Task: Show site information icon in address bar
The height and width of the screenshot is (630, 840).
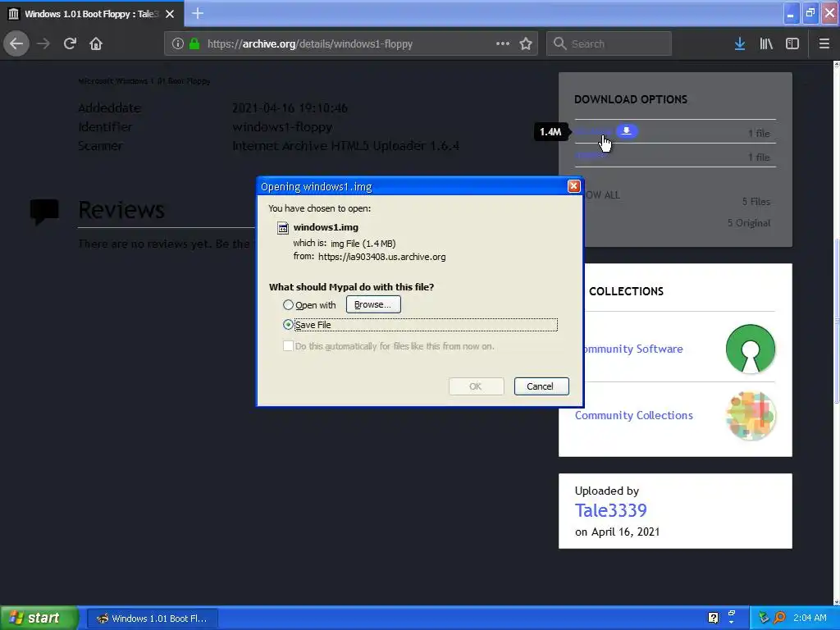Action: pos(178,43)
